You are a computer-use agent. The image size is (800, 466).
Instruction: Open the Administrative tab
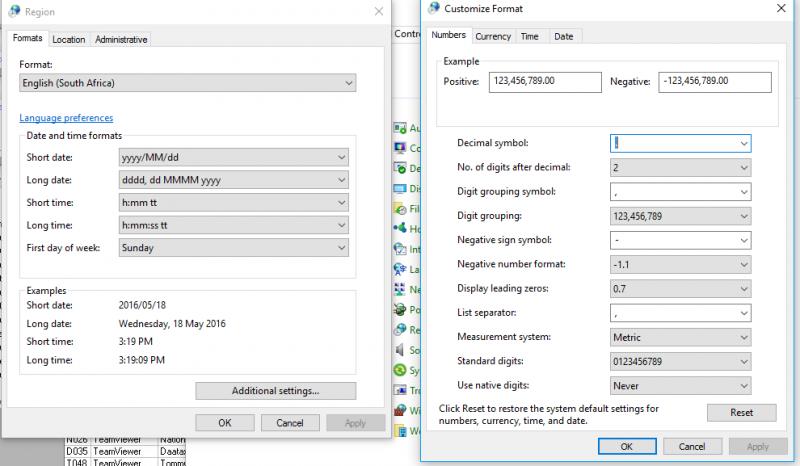(x=121, y=40)
